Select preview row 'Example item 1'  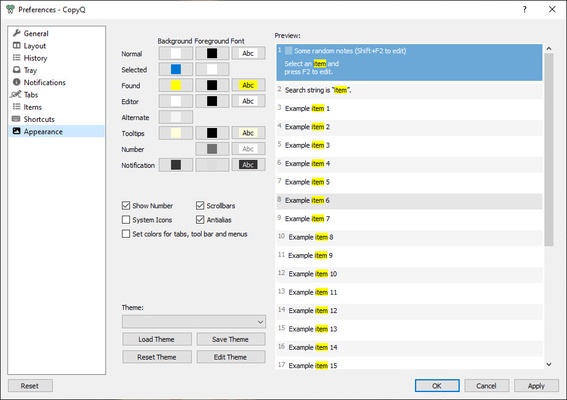tap(409, 108)
